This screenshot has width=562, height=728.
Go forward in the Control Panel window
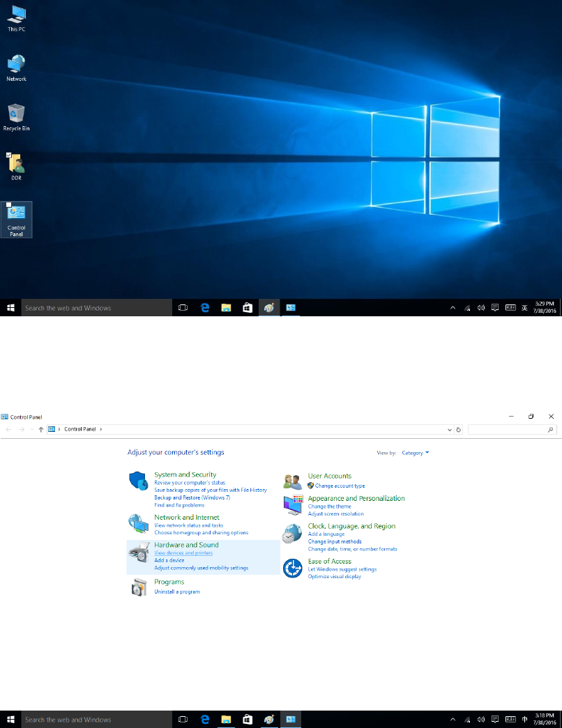pyautogui.click(x=22, y=429)
